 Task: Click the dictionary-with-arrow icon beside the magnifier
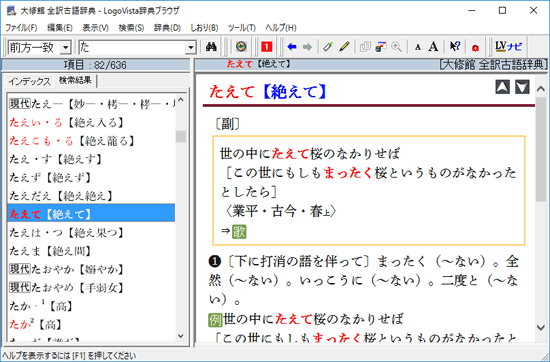point(381,47)
